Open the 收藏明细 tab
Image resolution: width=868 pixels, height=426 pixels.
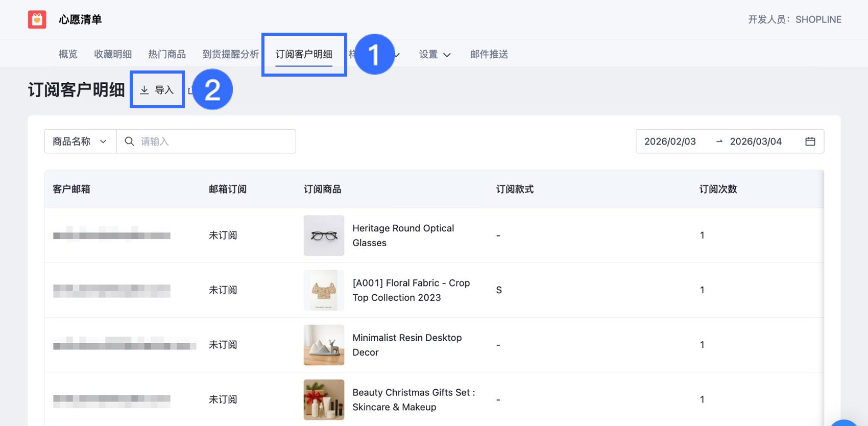[113, 54]
